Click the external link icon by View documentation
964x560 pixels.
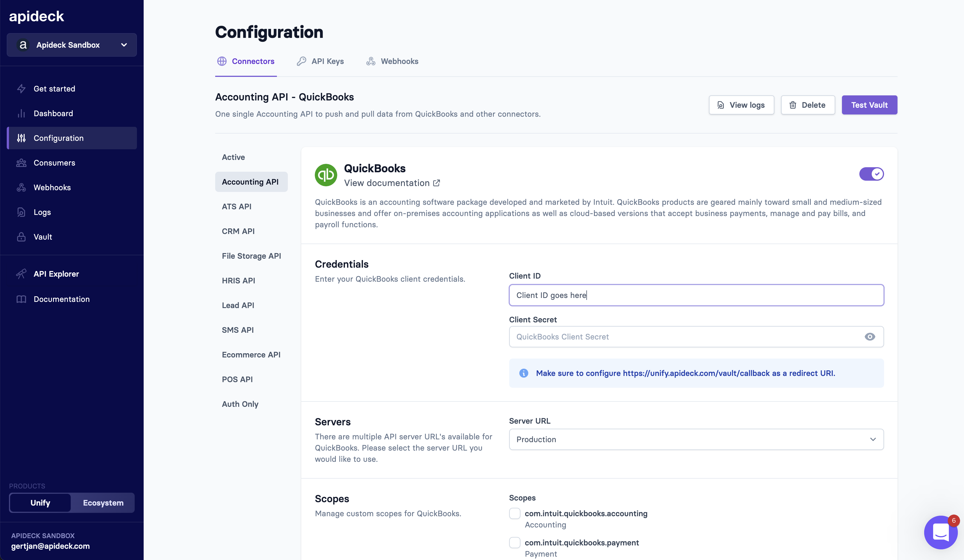(x=437, y=183)
